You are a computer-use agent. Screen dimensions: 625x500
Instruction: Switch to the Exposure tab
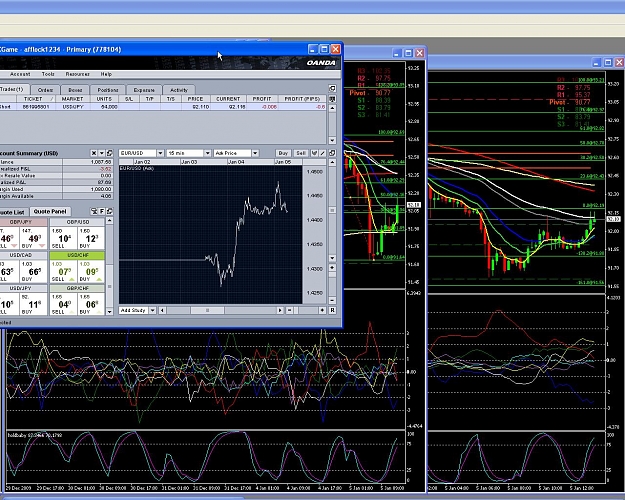pyautogui.click(x=144, y=90)
